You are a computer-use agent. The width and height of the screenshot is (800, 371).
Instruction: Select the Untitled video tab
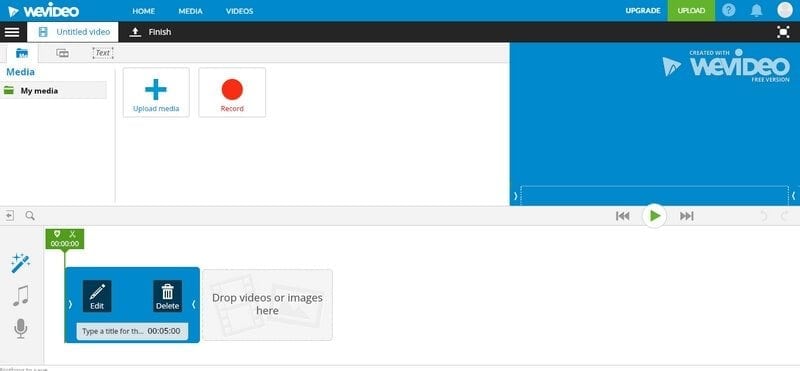click(x=73, y=32)
